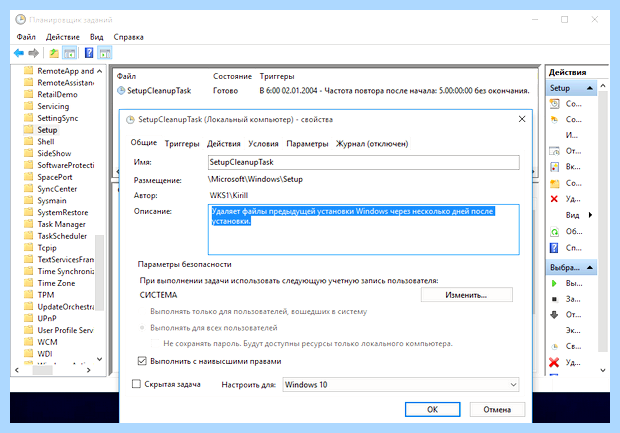Click the 'Вк...' enable history icon
Image resolution: width=620 pixels, height=433 pixels.
(555, 167)
